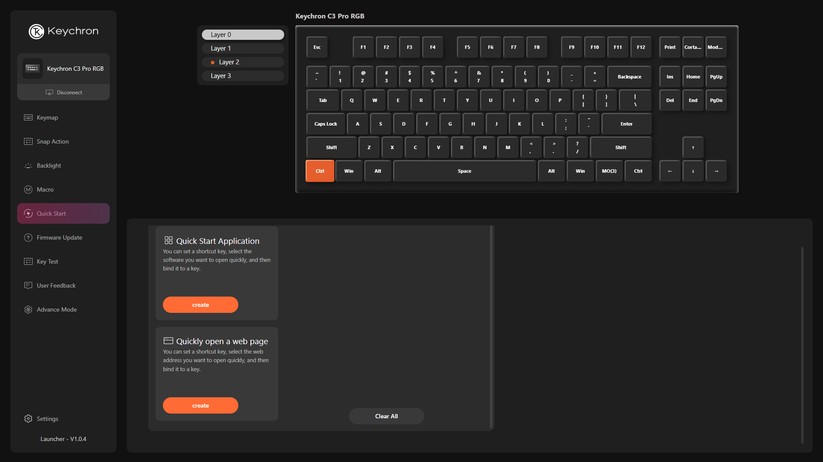Open the Keymap section icon
Viewport: 823px width, 462px height.
[28, 118]
